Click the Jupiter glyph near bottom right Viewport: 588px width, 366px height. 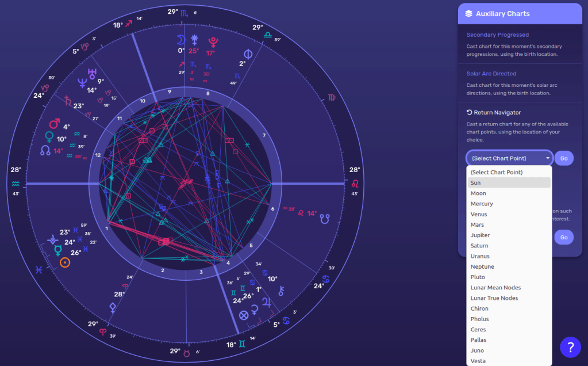266,302
